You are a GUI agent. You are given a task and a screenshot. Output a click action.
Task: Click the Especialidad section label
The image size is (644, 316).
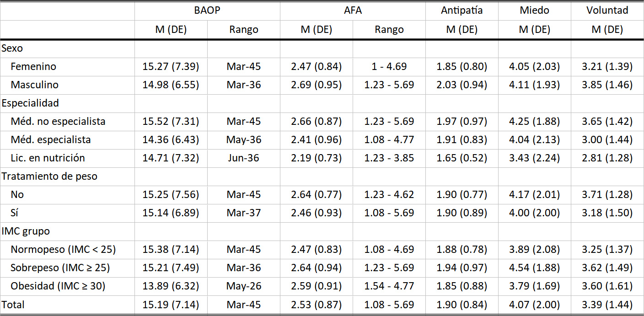(30, 103)
